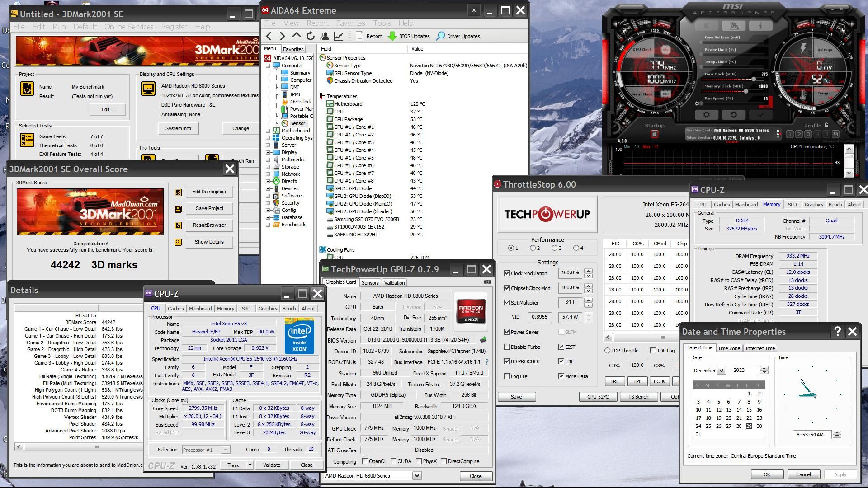Click GPU-Z BIOS save chip icon
The width and height of the screenshot is (868, 488).
click(x=483, y=340)
